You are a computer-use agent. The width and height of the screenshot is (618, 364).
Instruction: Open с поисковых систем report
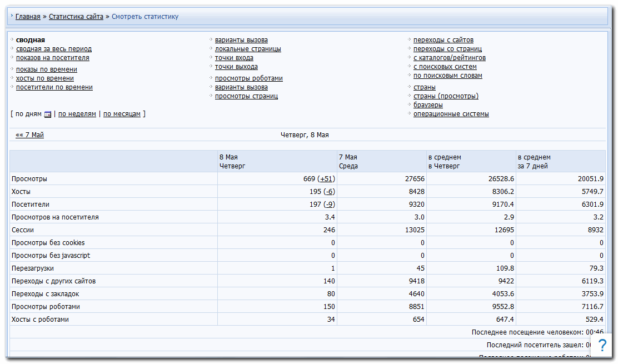coord(445,67)
